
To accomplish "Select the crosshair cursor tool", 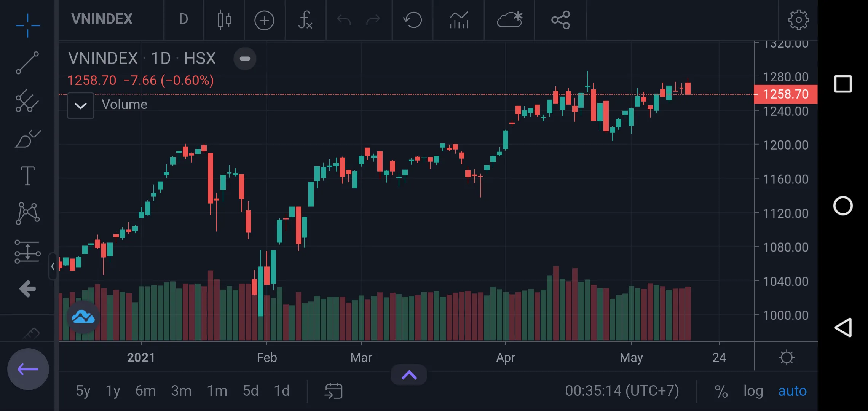I will (x=27, y=25).
